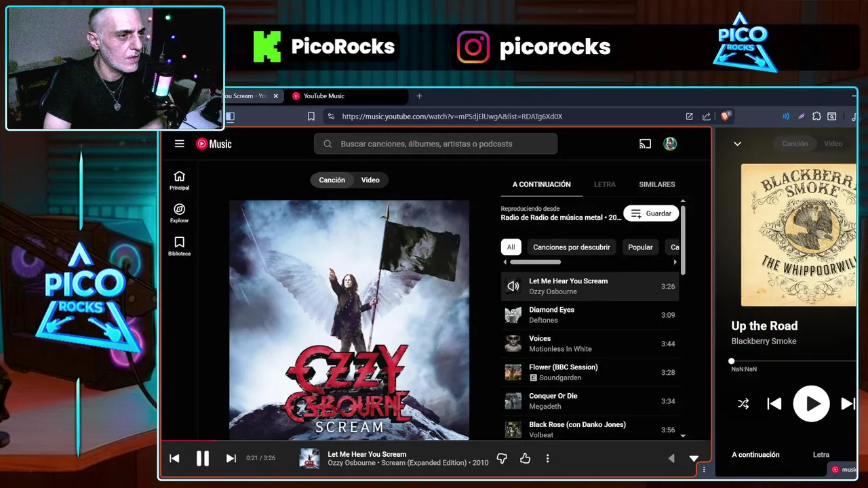
Task: Skip to next track in main player
Action: 231,458
